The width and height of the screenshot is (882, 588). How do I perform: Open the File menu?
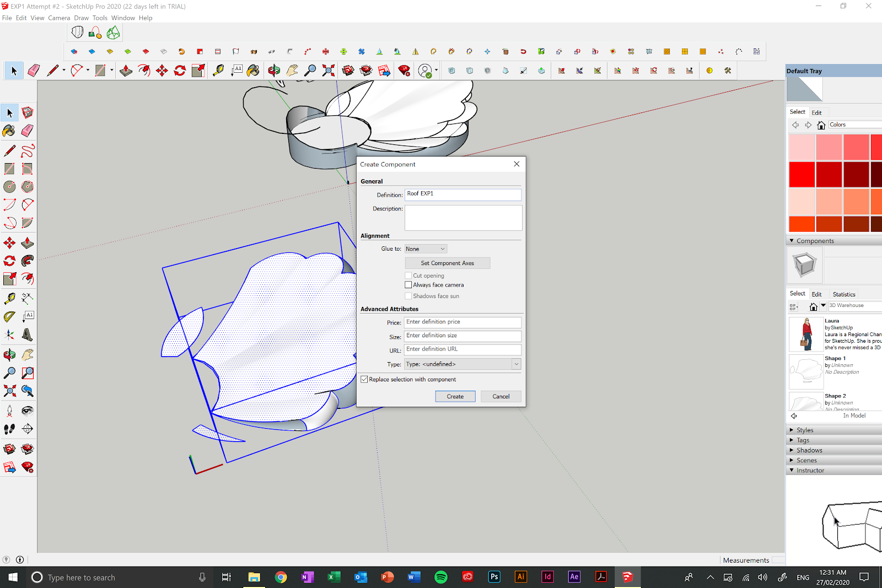[x=7, y=18]
